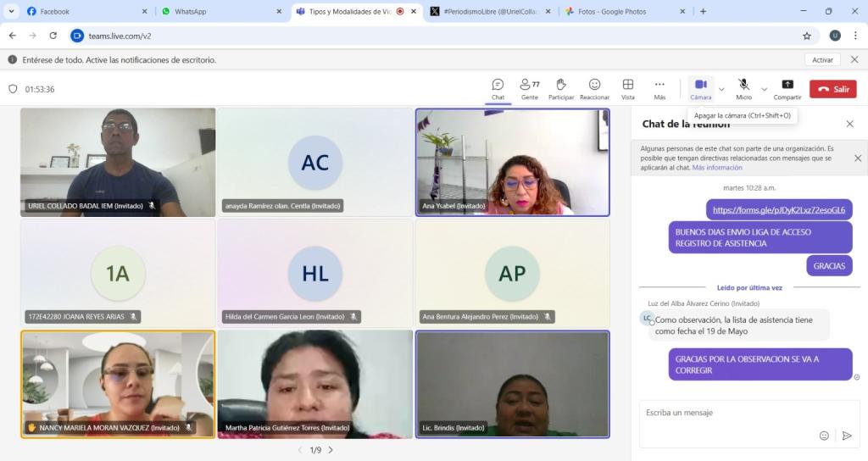
Task: Expand microphone options dropdown arrow
Action: tap(765, 89)
